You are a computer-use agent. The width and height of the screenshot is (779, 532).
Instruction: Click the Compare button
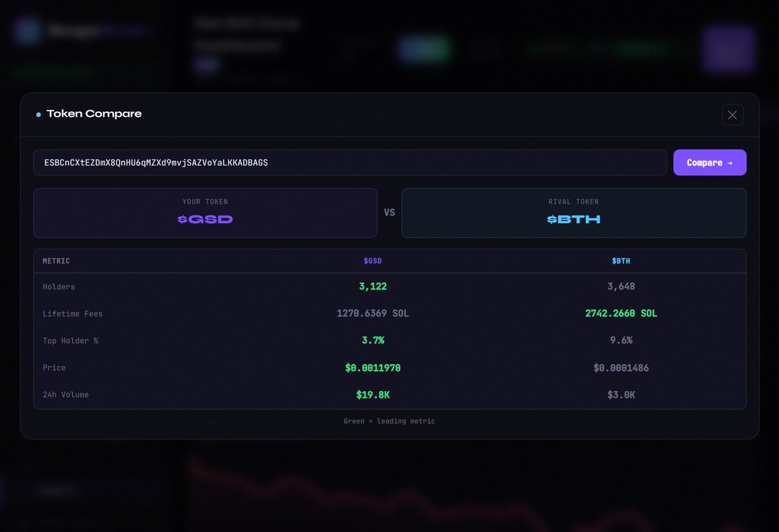tap(710, 163)
